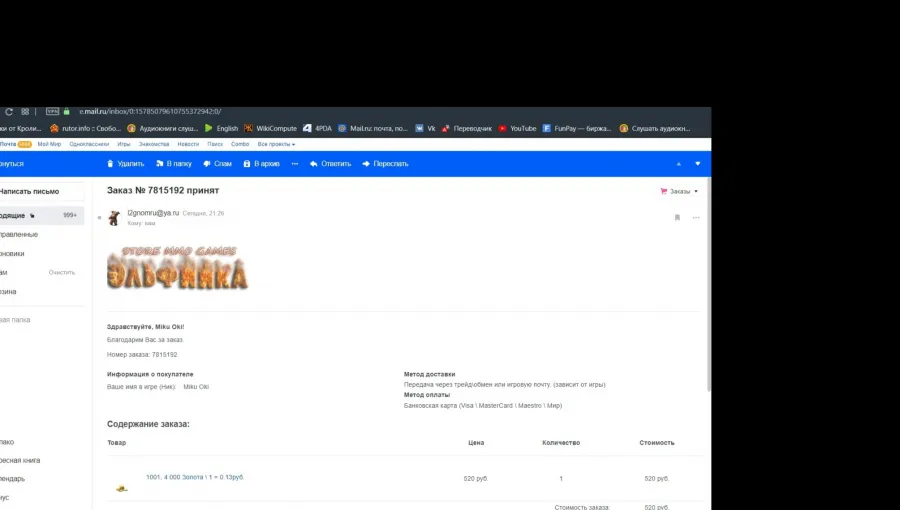
Task: Open the WikiCompute bookmark
Action: 270,129
